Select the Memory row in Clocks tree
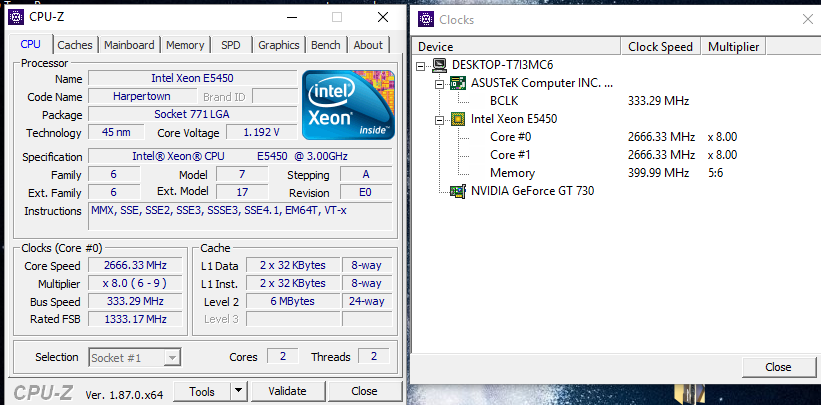The height and width of the screenshot is (405, 821). tap(512, 173)
